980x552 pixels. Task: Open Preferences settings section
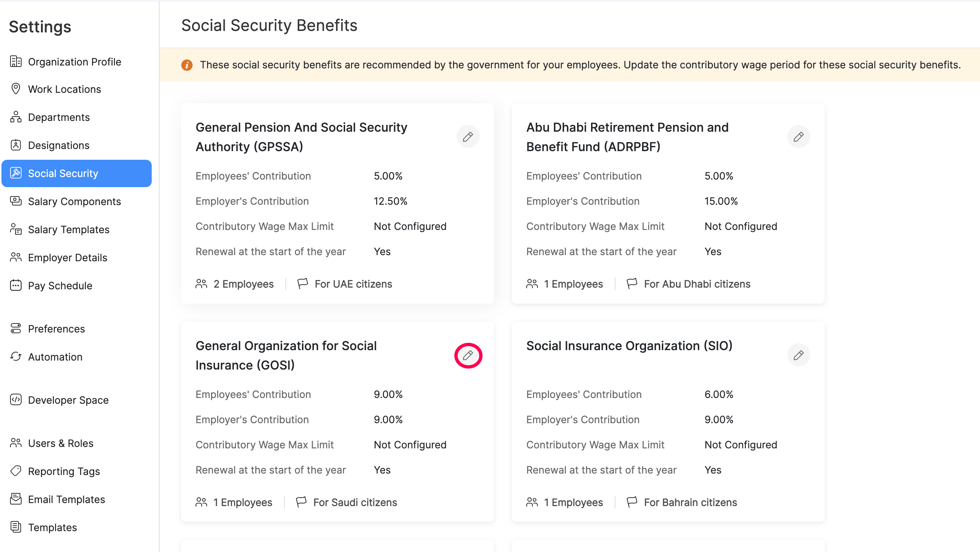point(56,328)
